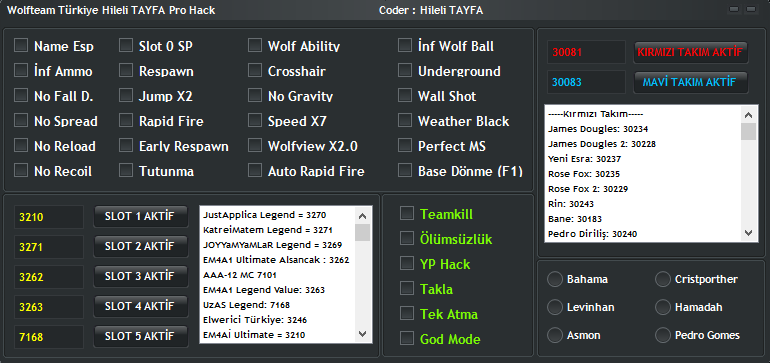The height and width of the screenshot is (363, 770).
Task: Enable Rapid Fire checkbox
Action: [x=126, y=121]
